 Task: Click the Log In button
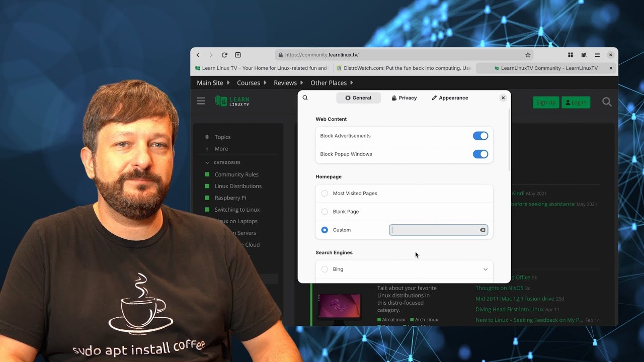point(576,102)
